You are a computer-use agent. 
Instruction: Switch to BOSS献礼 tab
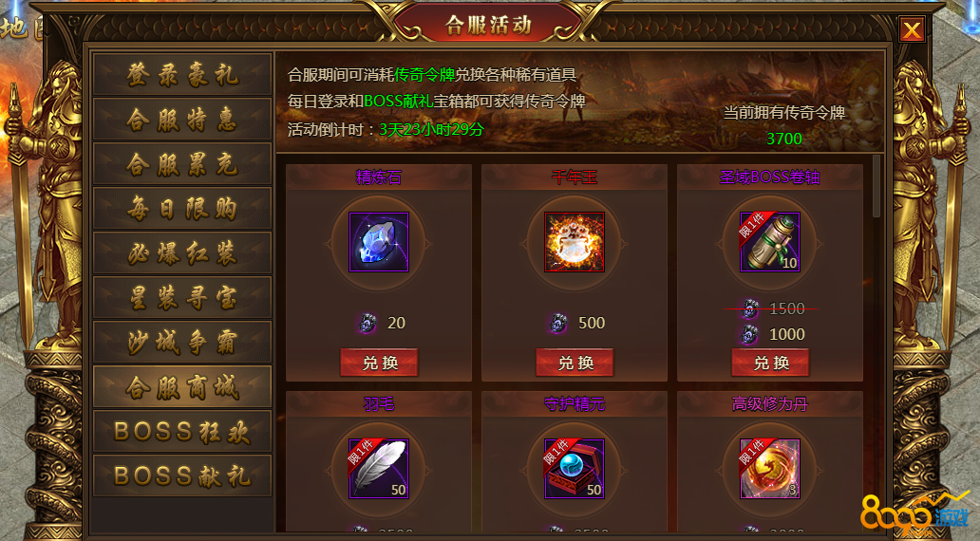click(x=182, y=476)
